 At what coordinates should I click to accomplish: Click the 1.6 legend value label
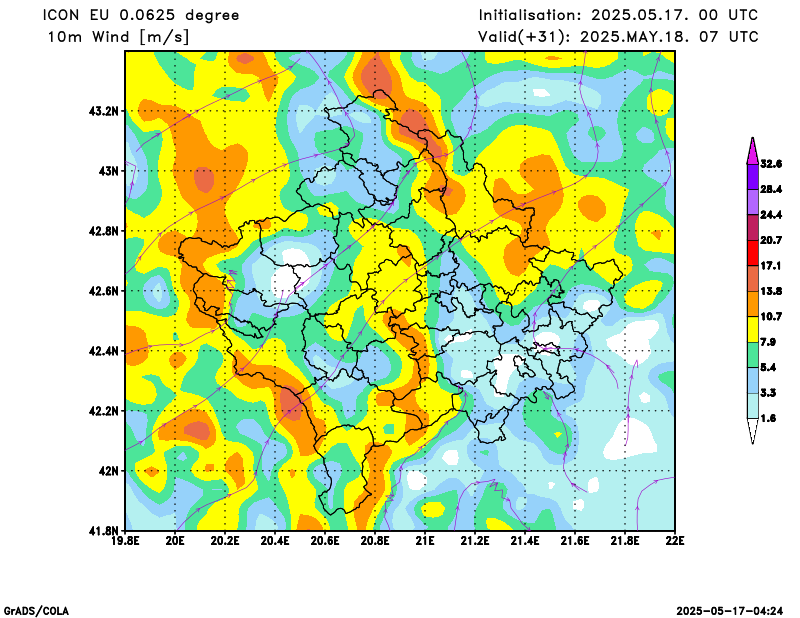pos(768,418)
